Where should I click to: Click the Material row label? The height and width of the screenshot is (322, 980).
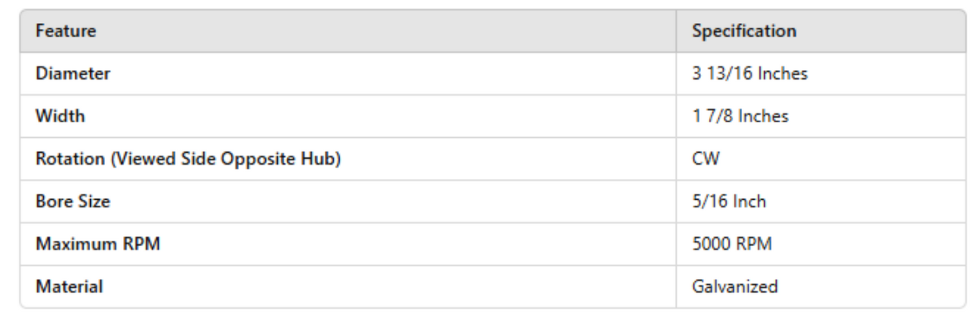tap(69, 287)
